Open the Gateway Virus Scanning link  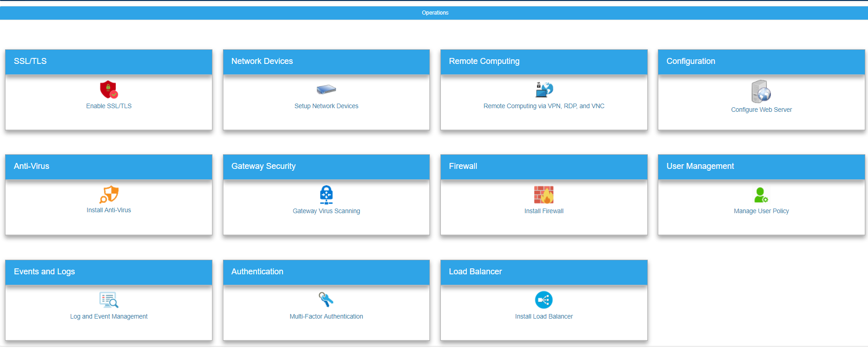click(x=326, y=211)
